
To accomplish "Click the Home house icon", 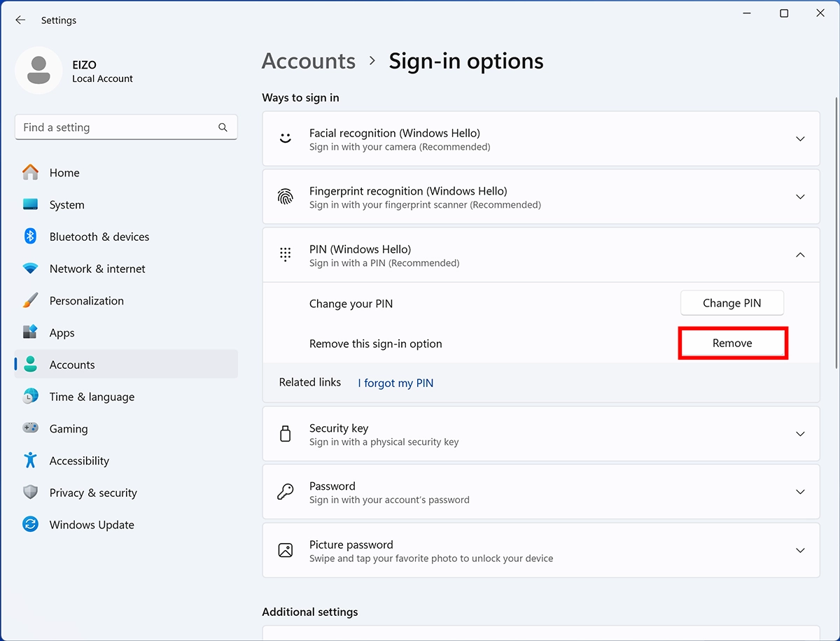I will tap(30, 172).
